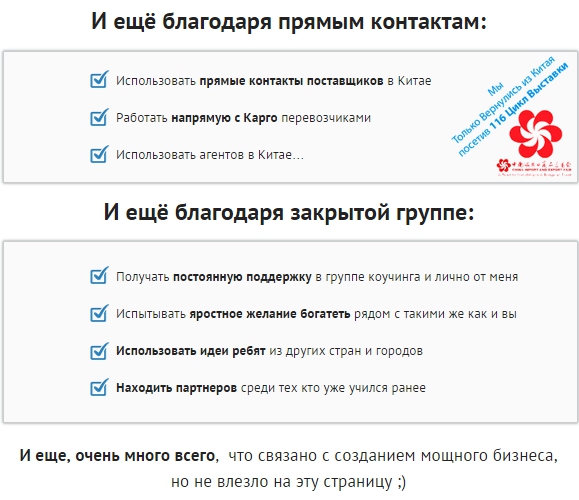Click checkmark icon beside прямые контакты поставщиков

pyautogui.click(x=99, y=79)
